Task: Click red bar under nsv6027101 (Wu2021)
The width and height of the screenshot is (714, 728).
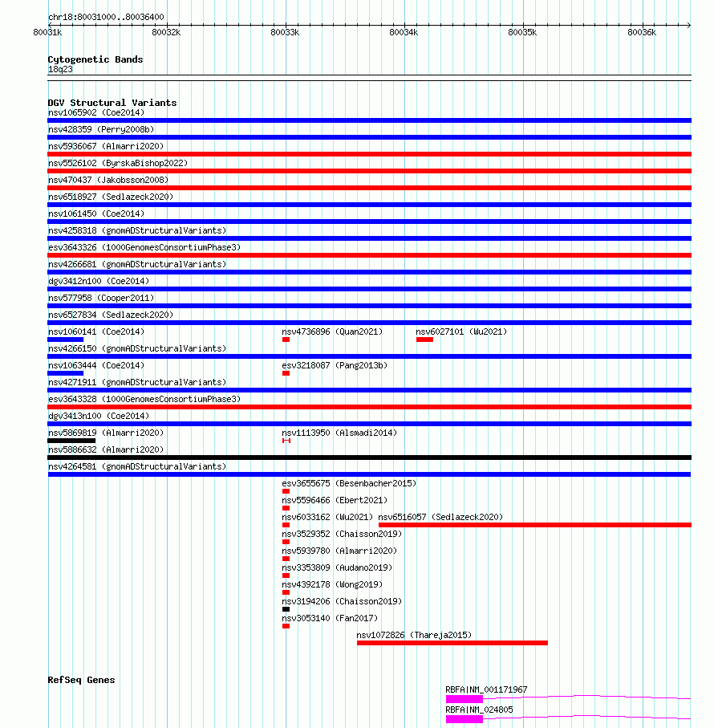Action: click(424, 340)
